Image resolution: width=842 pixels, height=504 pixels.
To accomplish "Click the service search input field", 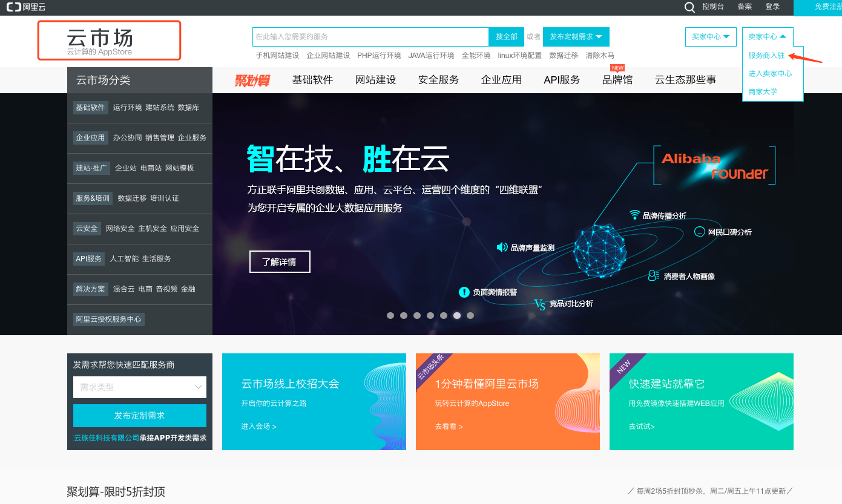I will click(x=370, y=37).
